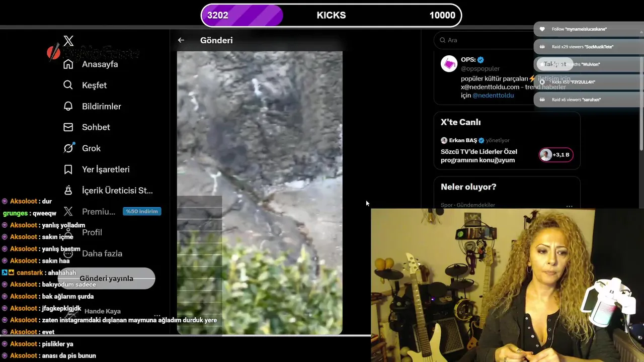Click the streamer webcam overlay
The image size is (644, 362).
coord(507,286)
